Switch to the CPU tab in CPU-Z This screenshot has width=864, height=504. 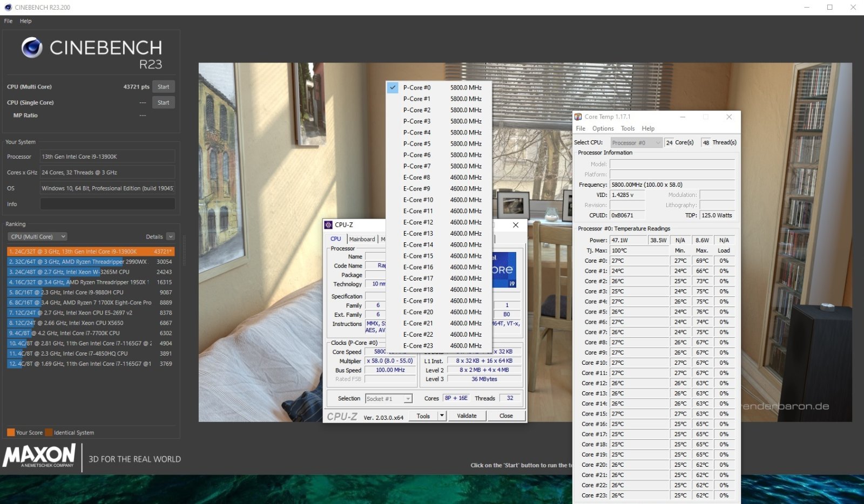pyautogui.click(x=336, y=239)
